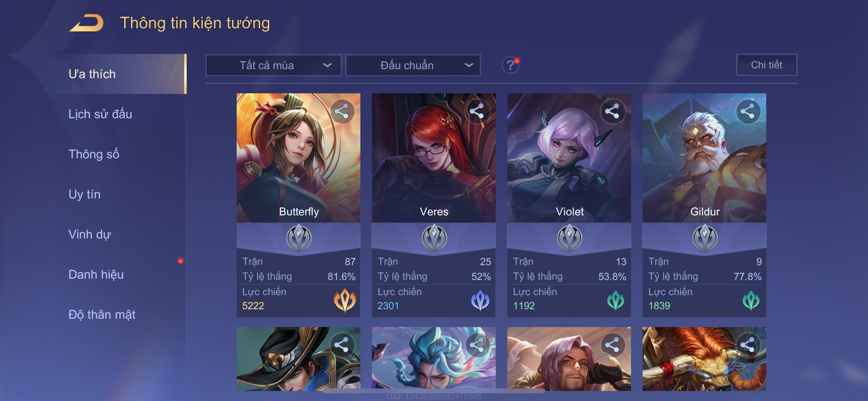
Task: Open the Lịch sử đấu tab
Action: coord(100,114)
